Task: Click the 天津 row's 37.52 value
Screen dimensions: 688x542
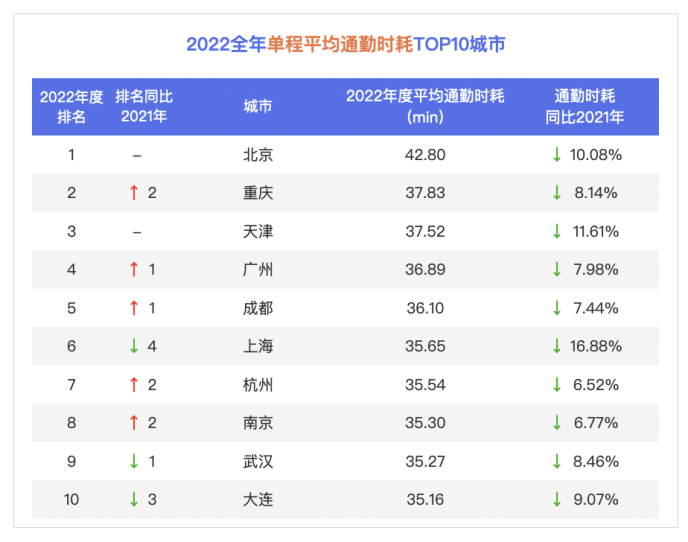Action: pyautogui.click(x=425, y=231)
